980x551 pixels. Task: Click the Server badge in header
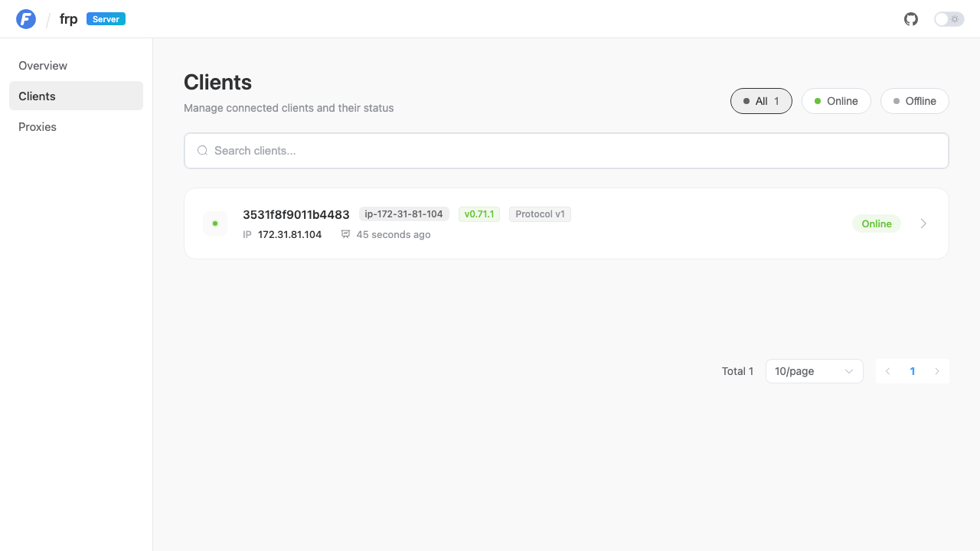106,19
